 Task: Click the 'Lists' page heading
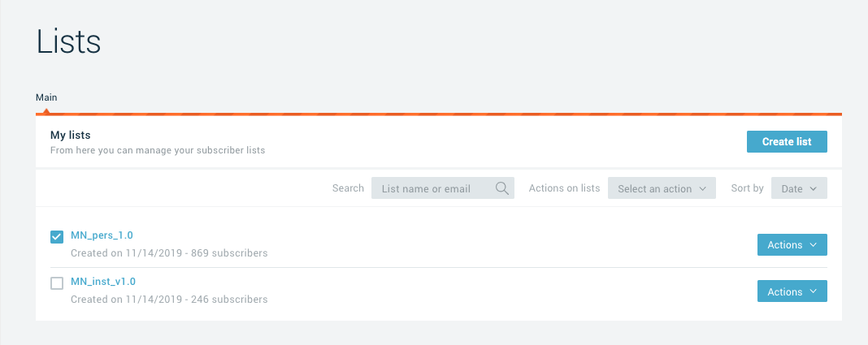pos(68,42)
